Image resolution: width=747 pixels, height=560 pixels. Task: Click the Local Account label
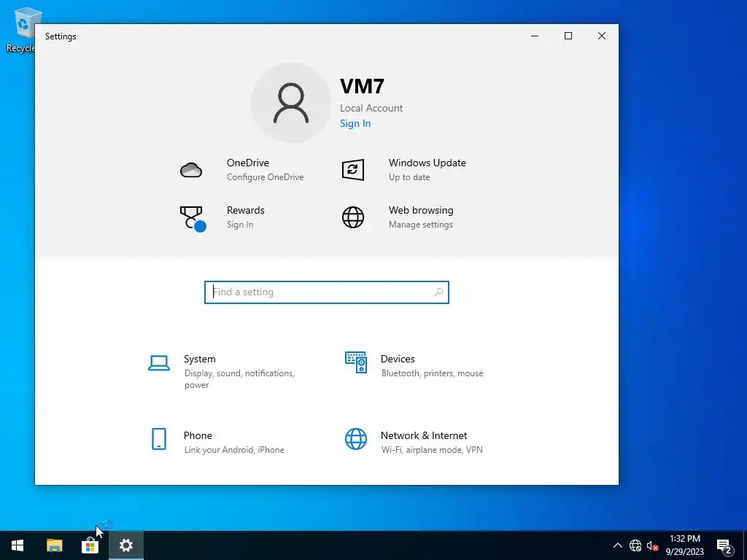tap(371, 108)
